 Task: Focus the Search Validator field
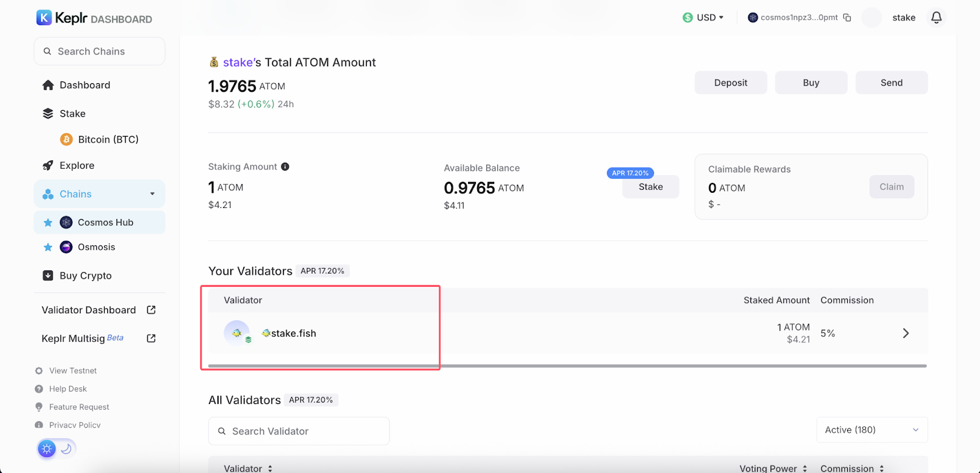[299, 431]
